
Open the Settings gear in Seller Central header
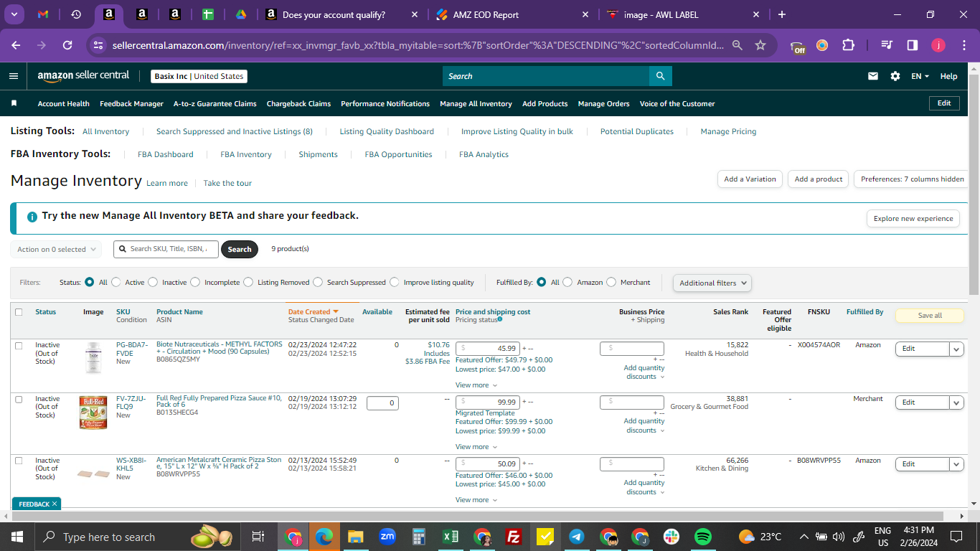[895, 76]
